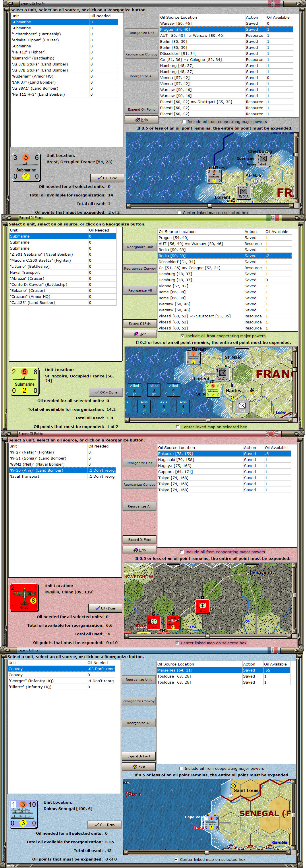Select the red 4-4 army counter on China map
306x868 pixels.
[203, 606]
